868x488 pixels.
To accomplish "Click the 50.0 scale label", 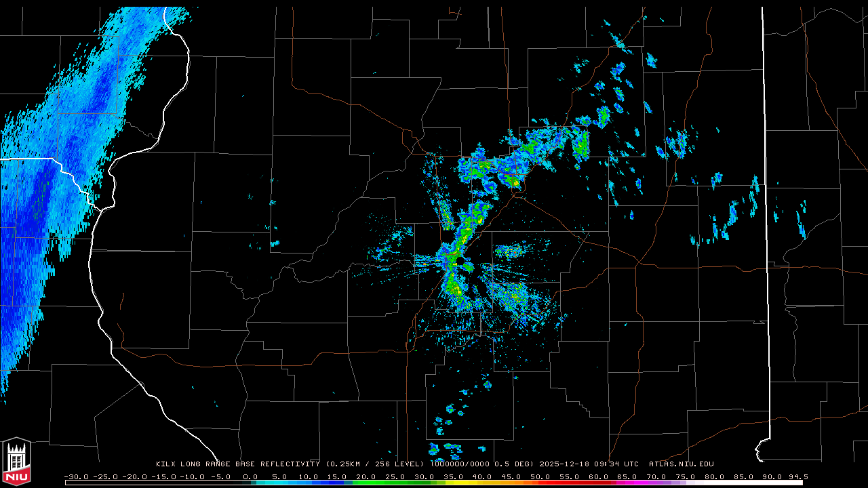I will coord(540,476).
